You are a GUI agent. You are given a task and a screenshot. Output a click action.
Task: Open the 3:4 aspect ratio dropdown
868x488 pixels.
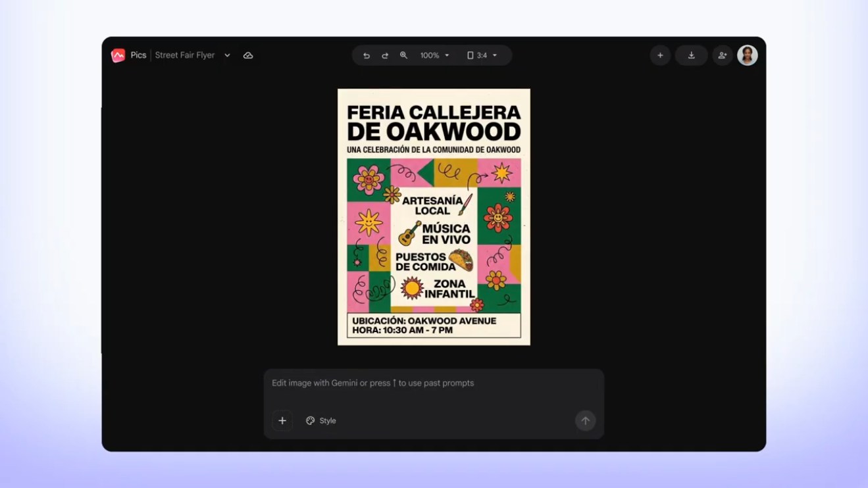(482, 55)
